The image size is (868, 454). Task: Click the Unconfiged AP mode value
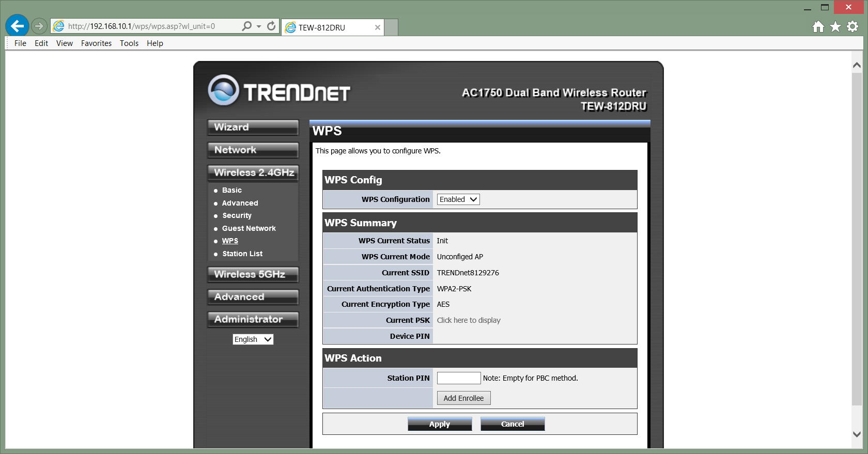click(x=460, y=257)
